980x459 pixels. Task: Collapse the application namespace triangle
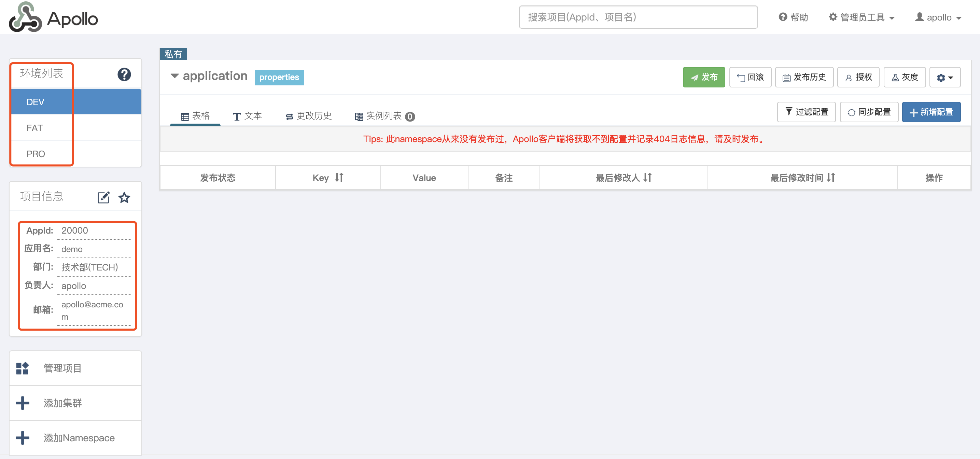pyautogui.click(x=174, y=76)
